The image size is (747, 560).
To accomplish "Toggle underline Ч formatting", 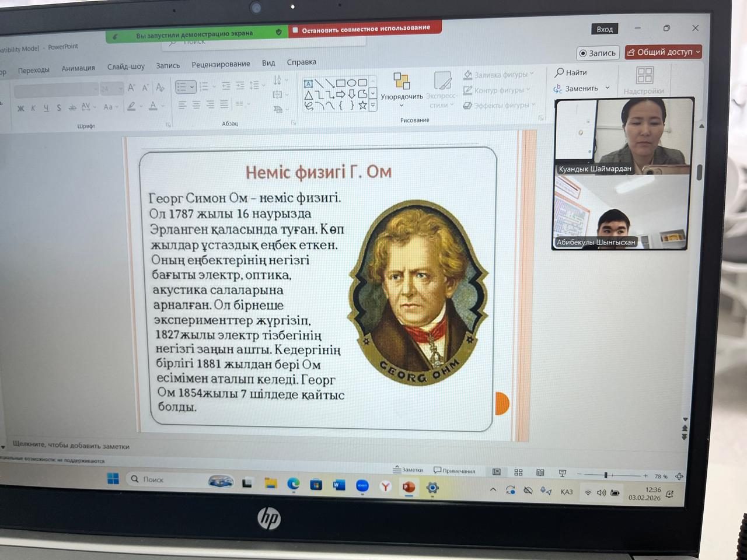I will point(46,108).
